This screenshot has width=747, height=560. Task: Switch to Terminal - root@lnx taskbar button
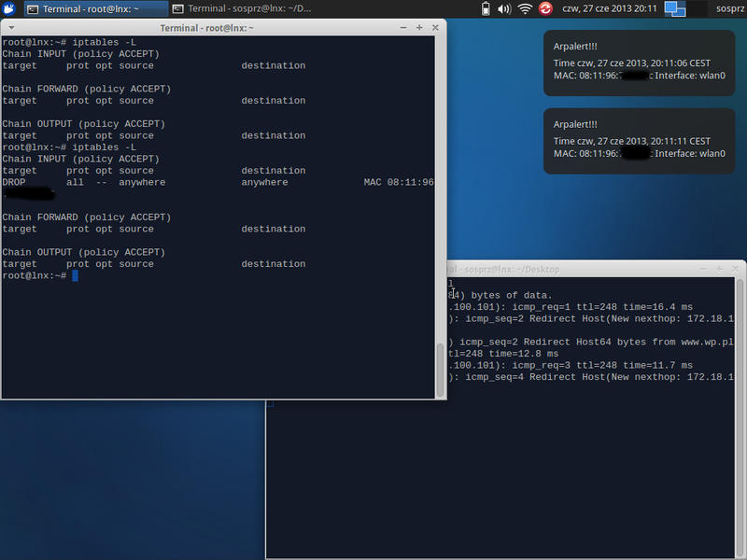[95, 9]
